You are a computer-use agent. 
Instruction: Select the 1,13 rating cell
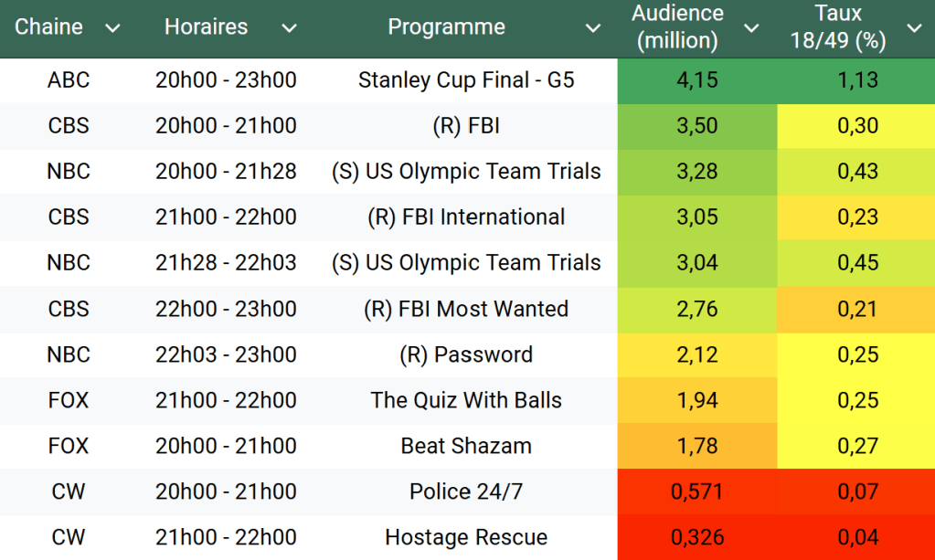857,80
